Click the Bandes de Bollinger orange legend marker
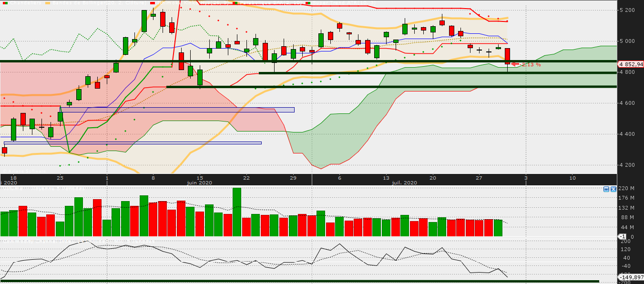 (x=47, y=3)
